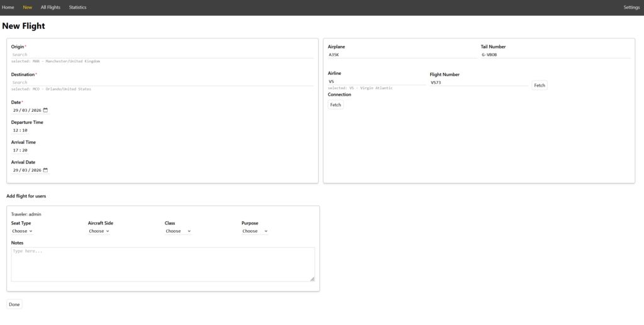Image resolution: width=644 pixels, height=325 pixels.
Task: Click the Add flight for users heading
Action: pos(26,196)
